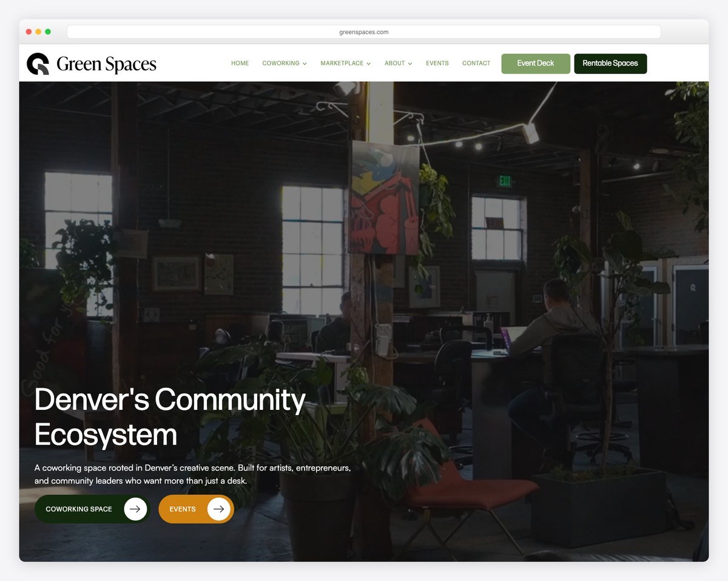Click the Event Deck button

click(x=535, y=63)
